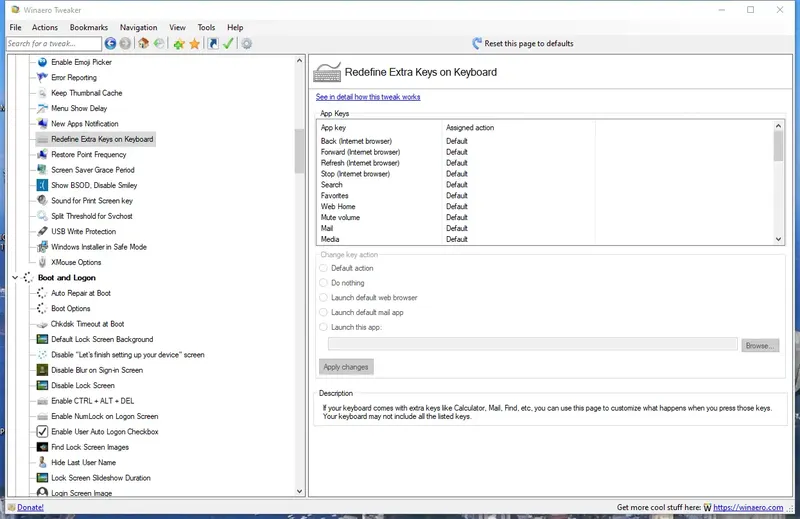Click the Reset to defaults refresh icon

click(x=477, y=43)
